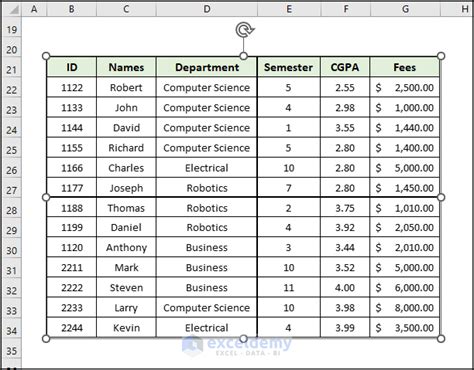
Task: Click the name Kevin
Action: [126, 328]
